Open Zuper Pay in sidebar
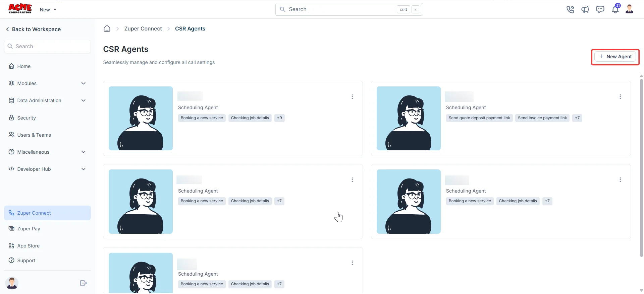The width and height of the screenshot is (644, 294). coord(47,229)
